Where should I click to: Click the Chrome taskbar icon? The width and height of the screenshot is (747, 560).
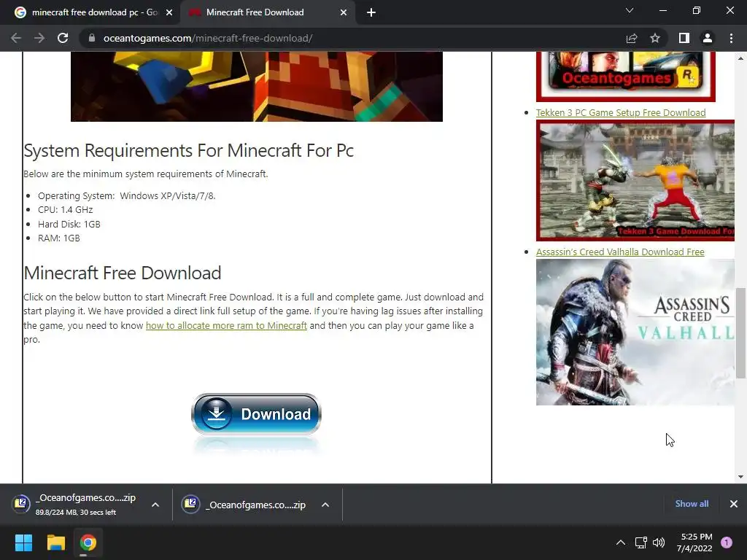(x=88, y=542)
